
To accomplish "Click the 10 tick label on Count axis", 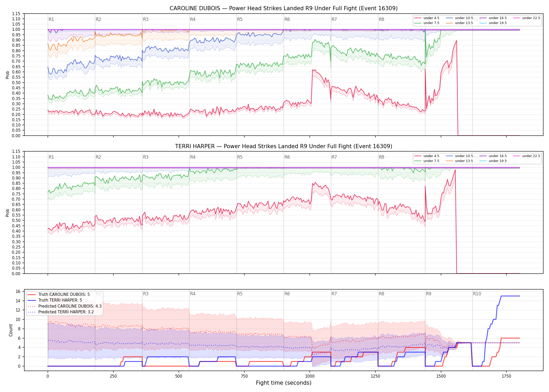I will point(18,320).
